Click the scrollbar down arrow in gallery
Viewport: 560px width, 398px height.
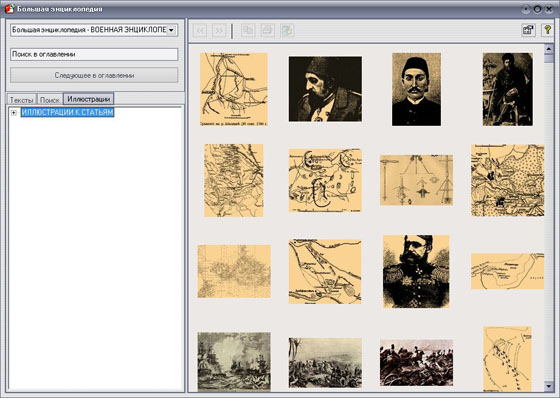click(549, 386)
